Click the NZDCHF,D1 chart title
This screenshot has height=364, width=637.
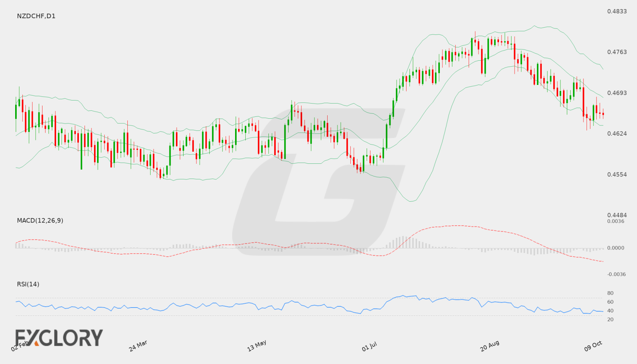coord(36,16)
